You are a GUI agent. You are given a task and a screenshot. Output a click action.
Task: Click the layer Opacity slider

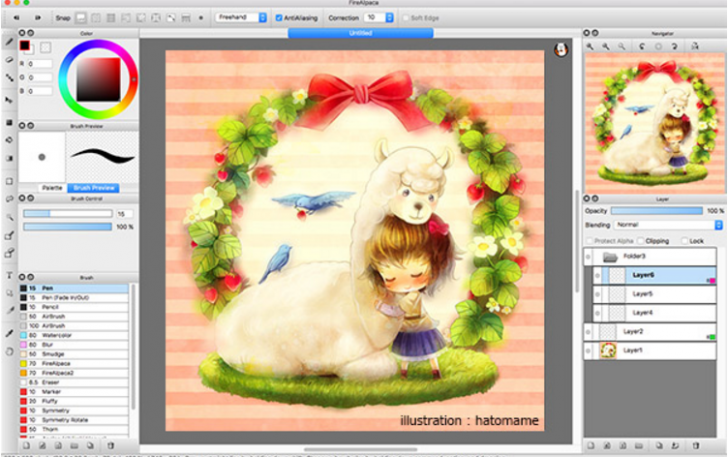pyautogui.click(x=656, y=211)
